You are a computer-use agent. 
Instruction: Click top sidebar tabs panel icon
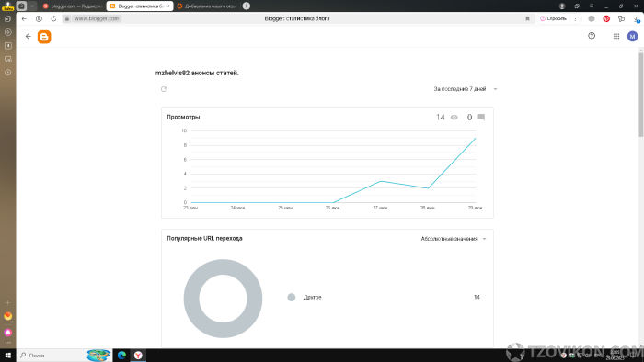coord(7,19)
